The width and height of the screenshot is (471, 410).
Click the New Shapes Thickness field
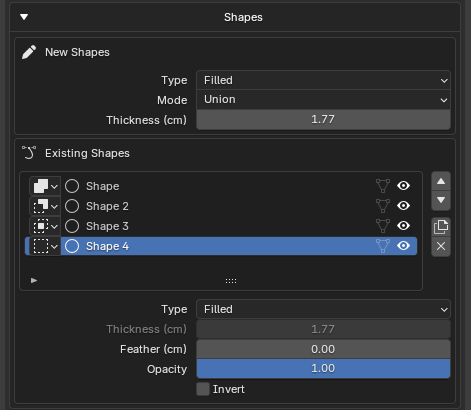coord(323,119)
